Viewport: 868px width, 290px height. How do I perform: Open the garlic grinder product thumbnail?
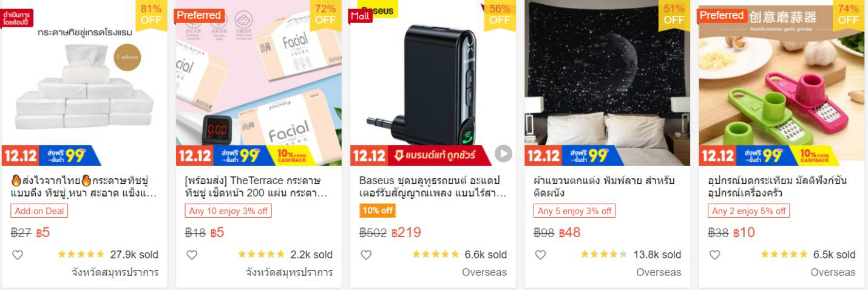point(781,83)
